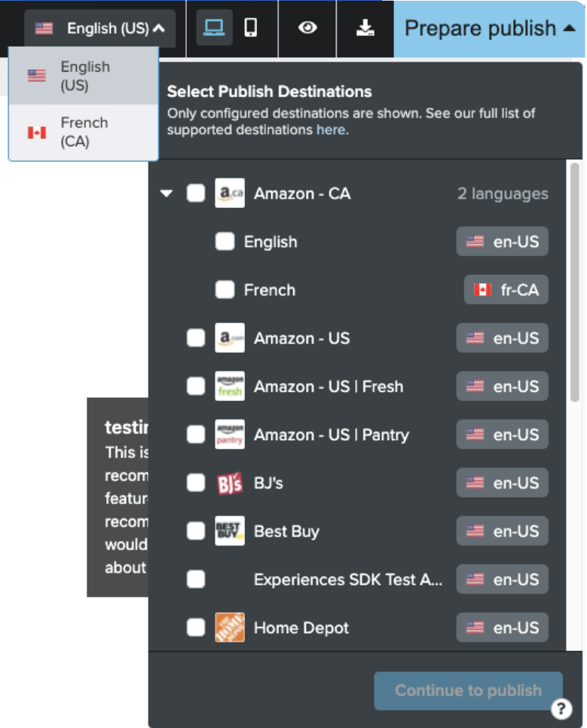Collapse the Prepare publish dropdown
The width and height of the screenshot is (587, 728).
[490, 29]
